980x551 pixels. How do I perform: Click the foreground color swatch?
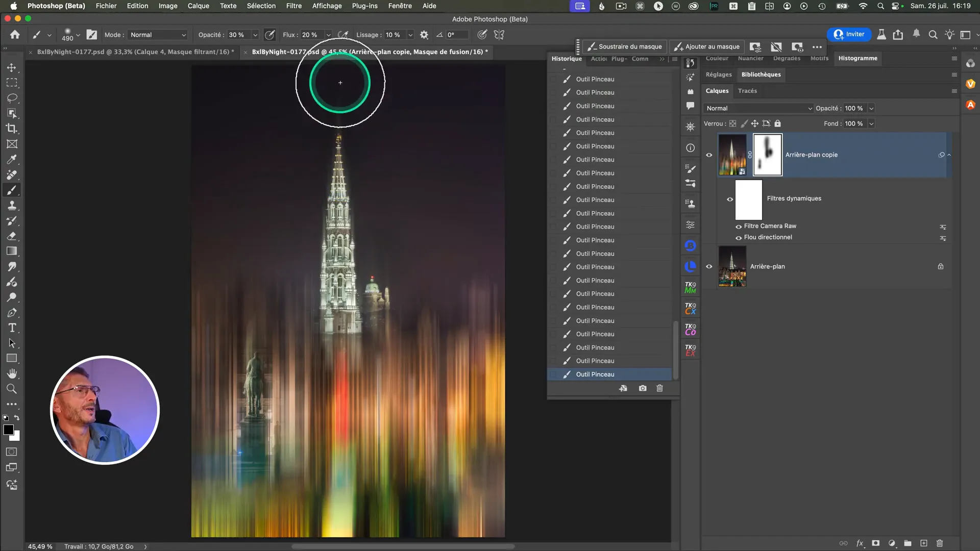[8, 430]
